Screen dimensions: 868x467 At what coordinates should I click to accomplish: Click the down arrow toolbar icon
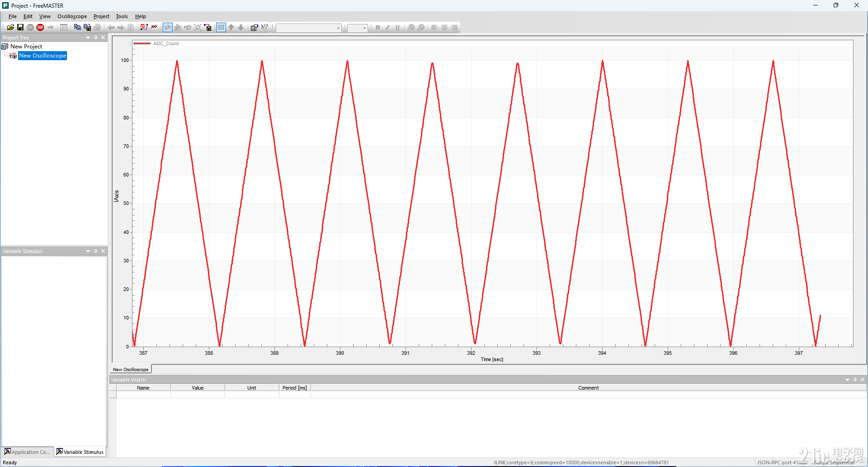pyautogui.click(x=241, y=28)
